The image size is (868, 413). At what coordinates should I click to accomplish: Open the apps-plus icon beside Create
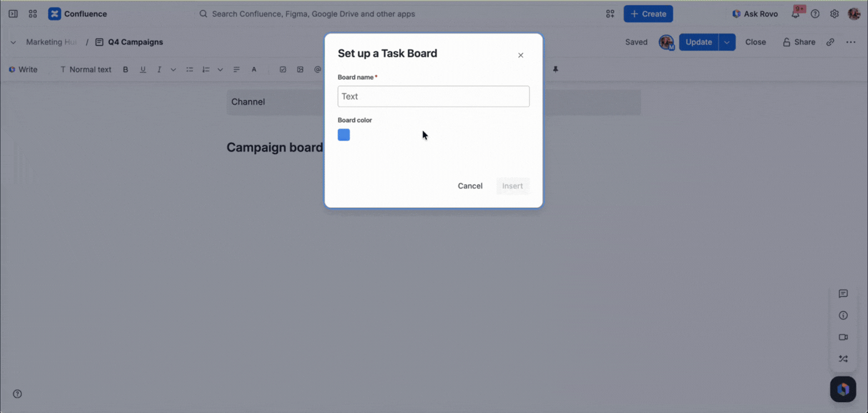(x=610, y=14)
